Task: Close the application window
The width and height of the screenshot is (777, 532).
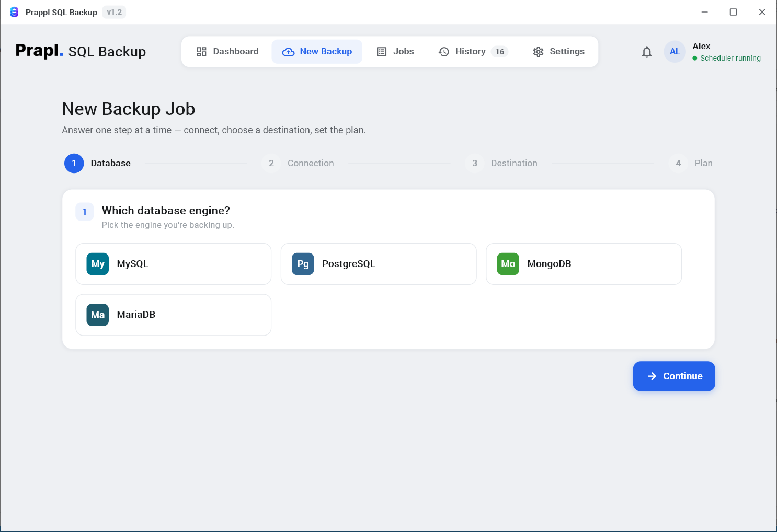Action: tap(762, 12)
